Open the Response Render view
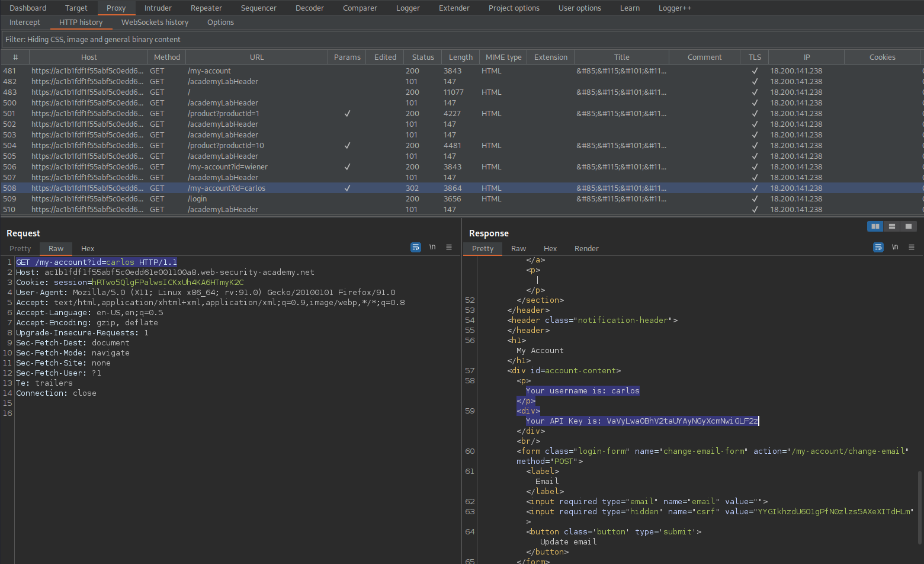Viewport: 924px width, 564px height. pos(586,248)
